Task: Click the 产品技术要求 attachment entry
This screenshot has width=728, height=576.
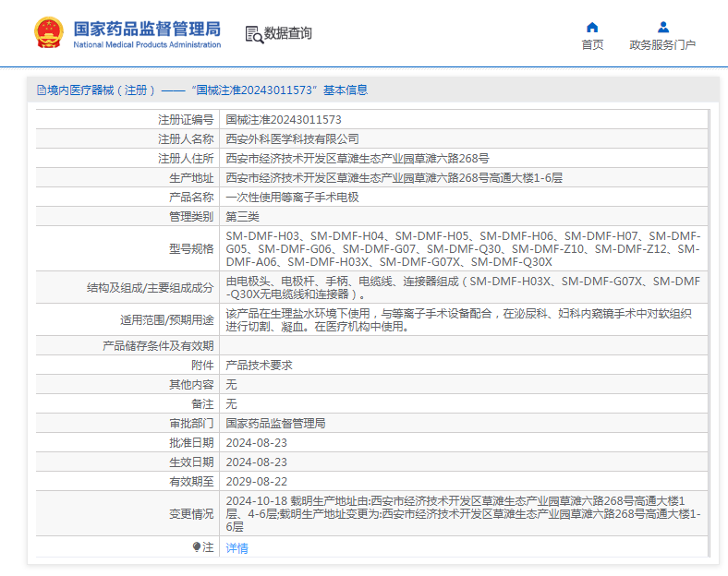Action: point(260,366)
